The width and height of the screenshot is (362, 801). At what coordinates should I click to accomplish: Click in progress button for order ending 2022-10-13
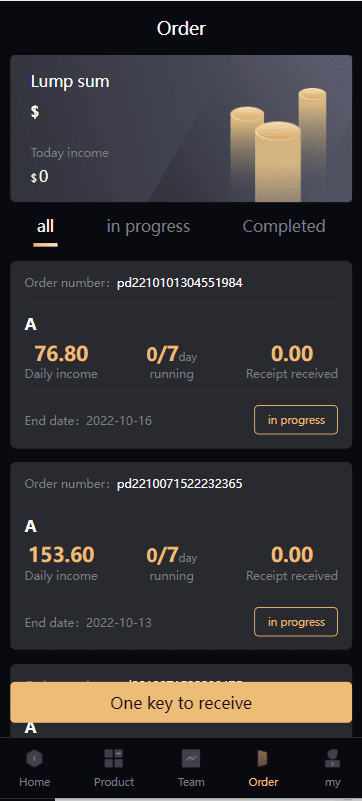296,622
